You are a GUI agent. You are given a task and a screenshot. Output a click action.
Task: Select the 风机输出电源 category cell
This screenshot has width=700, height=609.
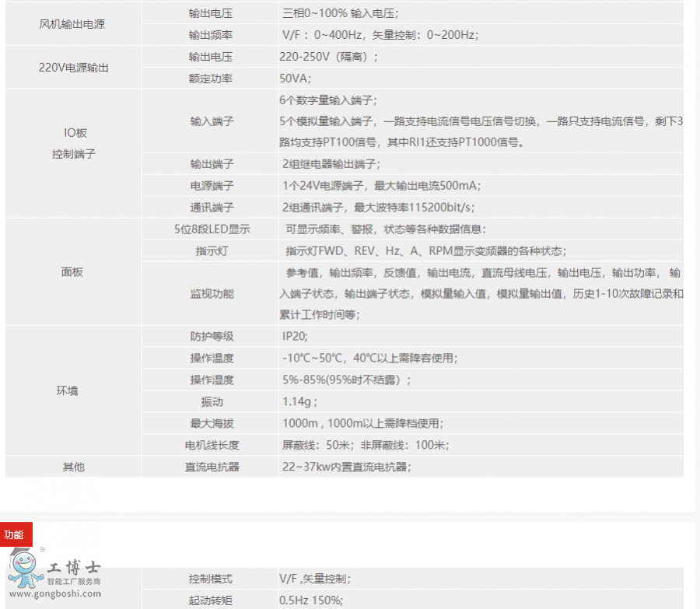tap(72, 24)
